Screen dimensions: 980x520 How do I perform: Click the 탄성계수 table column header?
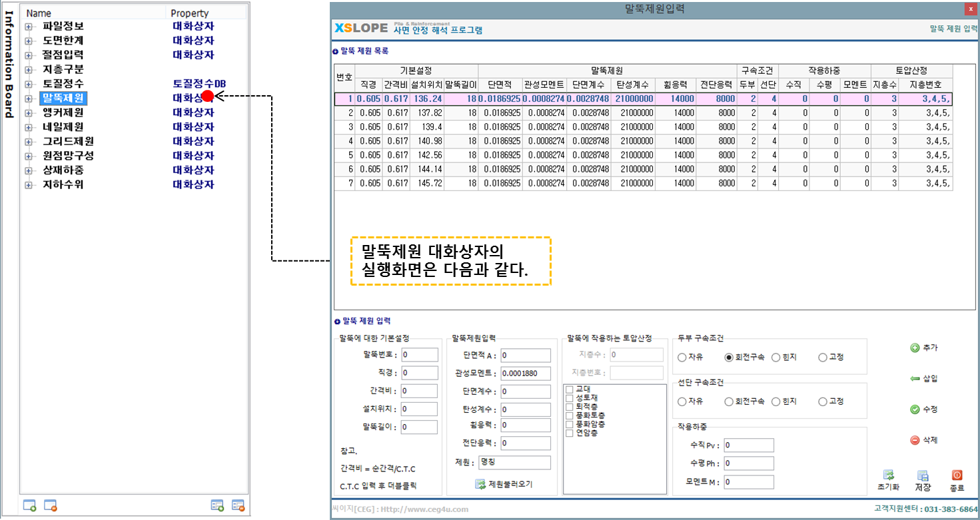[633, 85]
